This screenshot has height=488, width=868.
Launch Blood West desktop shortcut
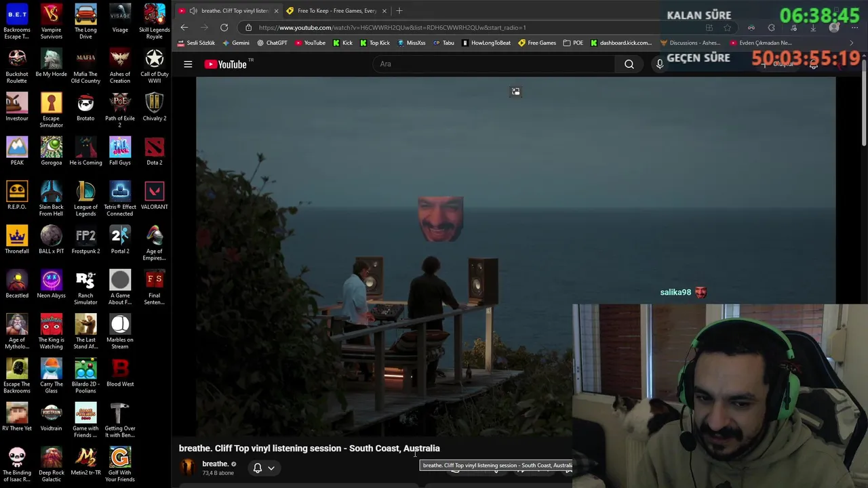click(120, 372)
